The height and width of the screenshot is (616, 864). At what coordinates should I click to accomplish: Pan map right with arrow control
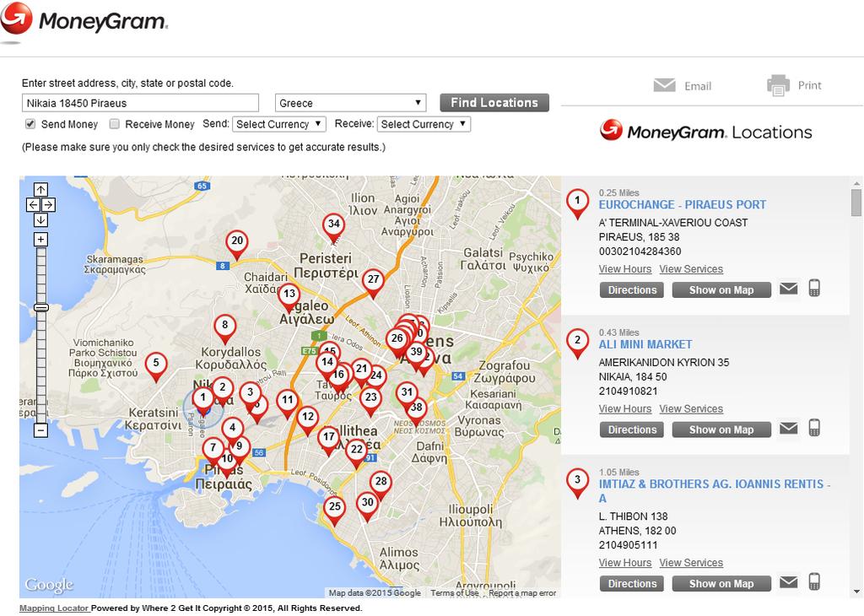click(x=48, y=205)
